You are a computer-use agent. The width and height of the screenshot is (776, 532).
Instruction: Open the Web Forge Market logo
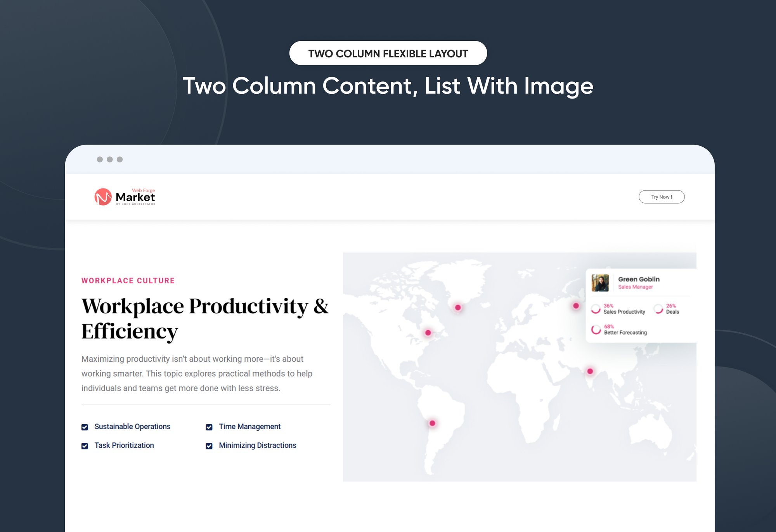[125, 197]
